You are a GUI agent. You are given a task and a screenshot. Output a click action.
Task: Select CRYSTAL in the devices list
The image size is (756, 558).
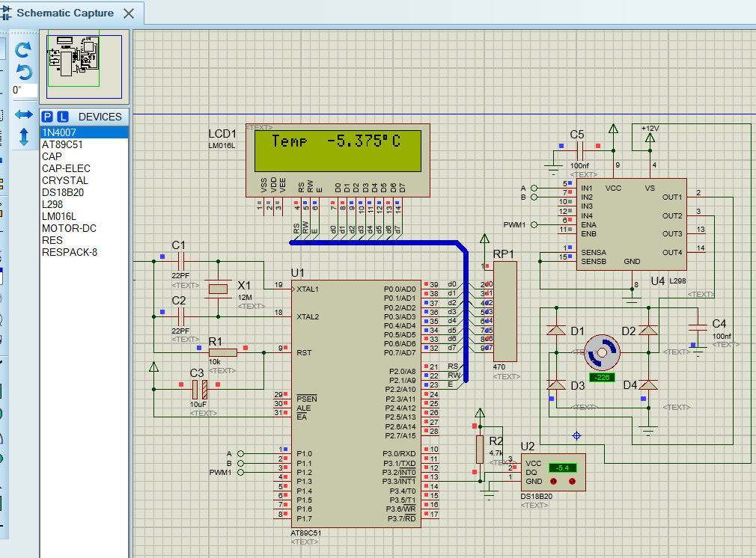pyautogui.click(x=64, y=180)
